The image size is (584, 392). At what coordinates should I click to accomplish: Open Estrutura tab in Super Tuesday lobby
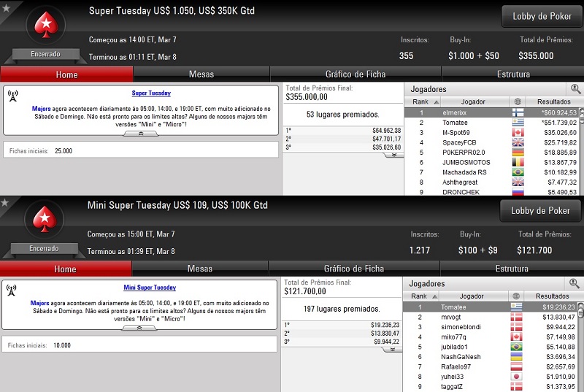(x=513, y=74)
